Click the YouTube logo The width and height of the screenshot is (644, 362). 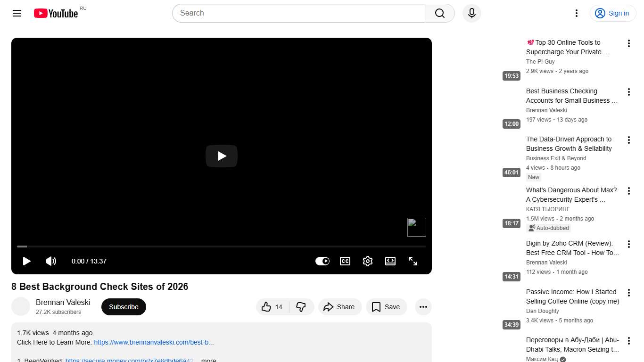click(x=55, y=13)
